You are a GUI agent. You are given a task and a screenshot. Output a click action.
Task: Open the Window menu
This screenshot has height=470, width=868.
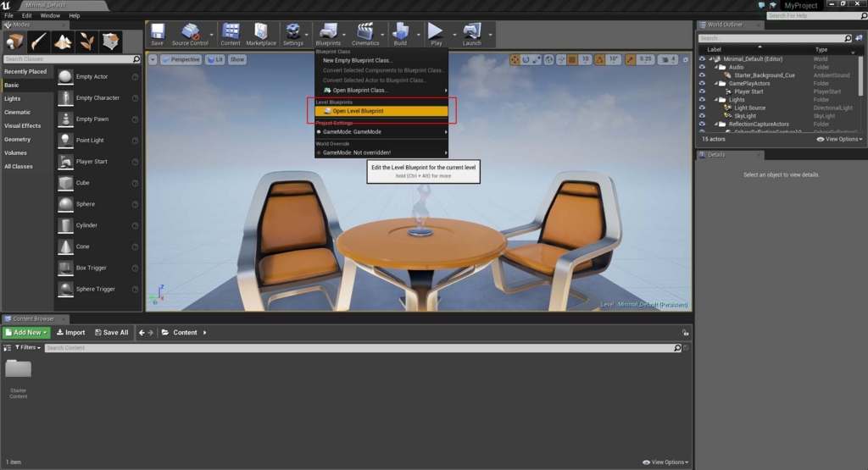50,15
